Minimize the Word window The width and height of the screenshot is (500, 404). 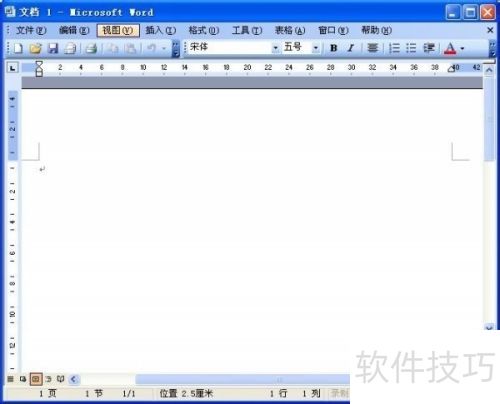453,12
